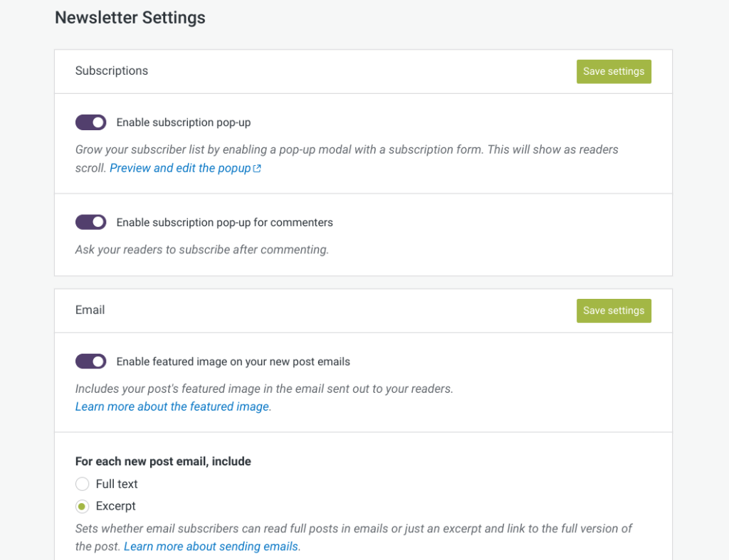729x560 pixels.
Task: Click the "Enable subscription pop-up" label text
Action: pos(184,122)
